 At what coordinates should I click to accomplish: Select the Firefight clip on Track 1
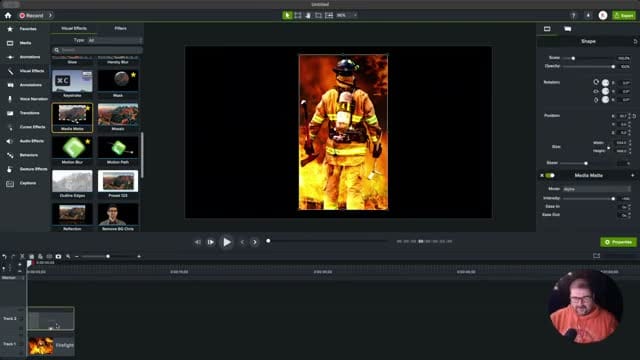click(x=51, y=345)
